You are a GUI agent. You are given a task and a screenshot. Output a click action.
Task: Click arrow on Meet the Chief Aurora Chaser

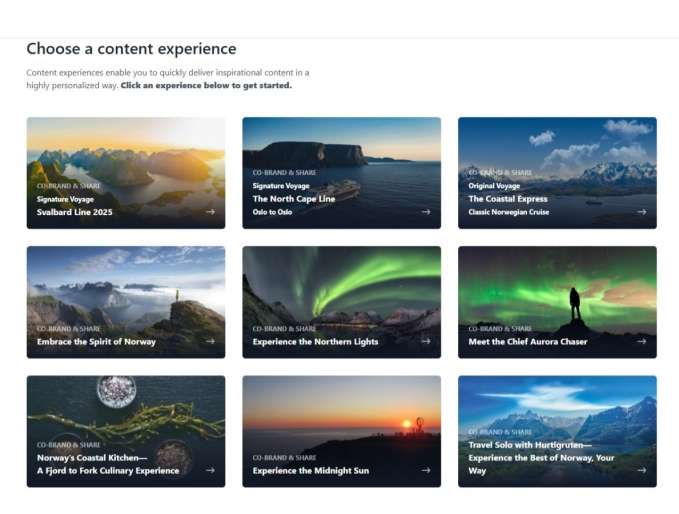pos(642,341)
